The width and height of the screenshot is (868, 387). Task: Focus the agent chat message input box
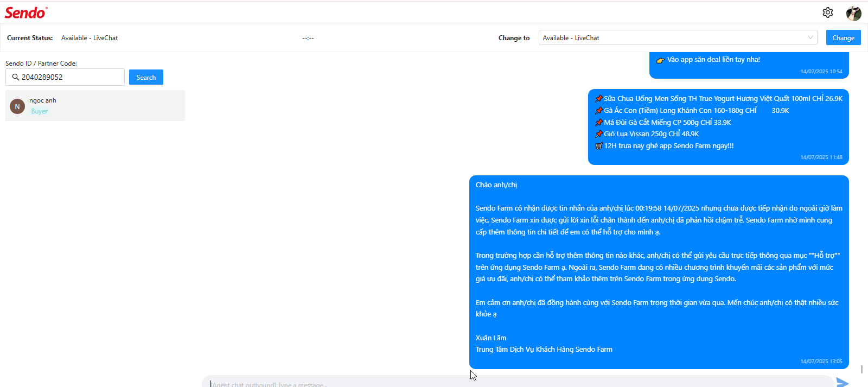pyautogui.click(x=518, y=382)
